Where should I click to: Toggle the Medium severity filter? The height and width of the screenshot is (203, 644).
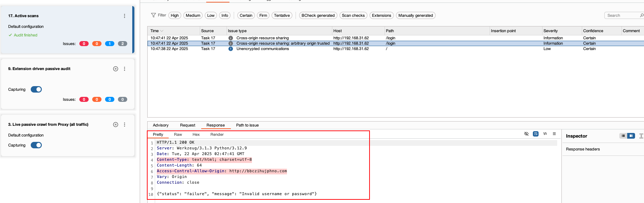point(193,15)
